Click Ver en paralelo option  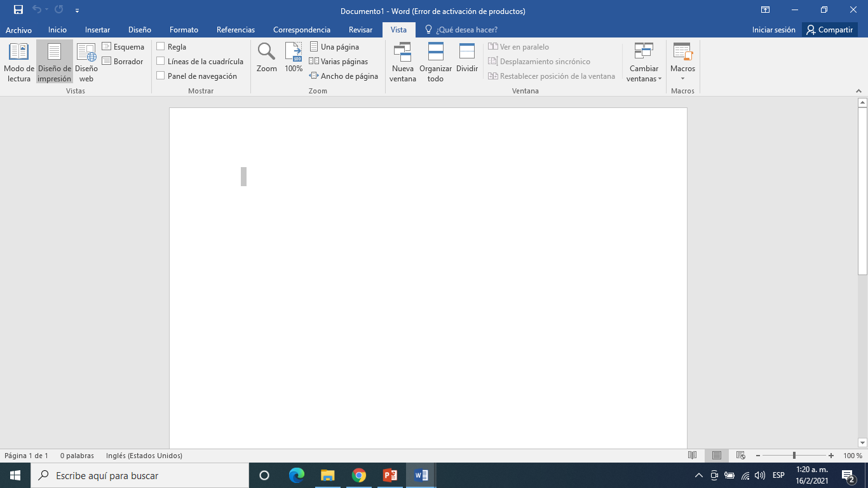coord(519,47)
